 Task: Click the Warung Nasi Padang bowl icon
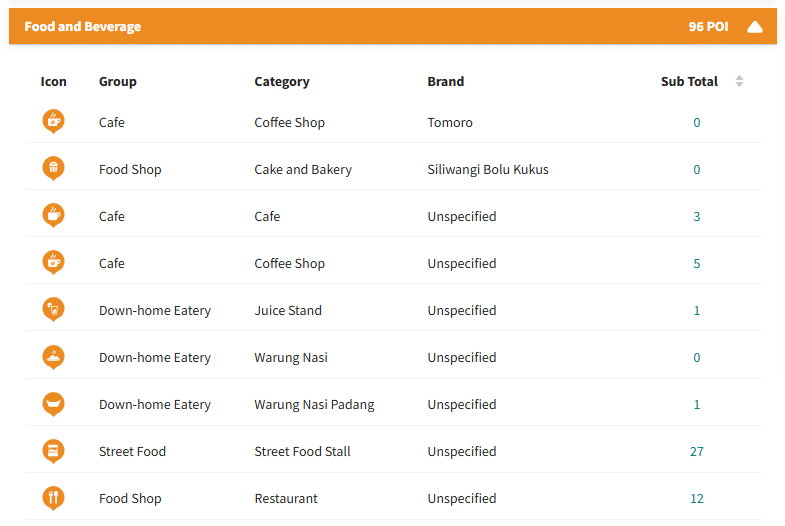(x=53, y=404)
